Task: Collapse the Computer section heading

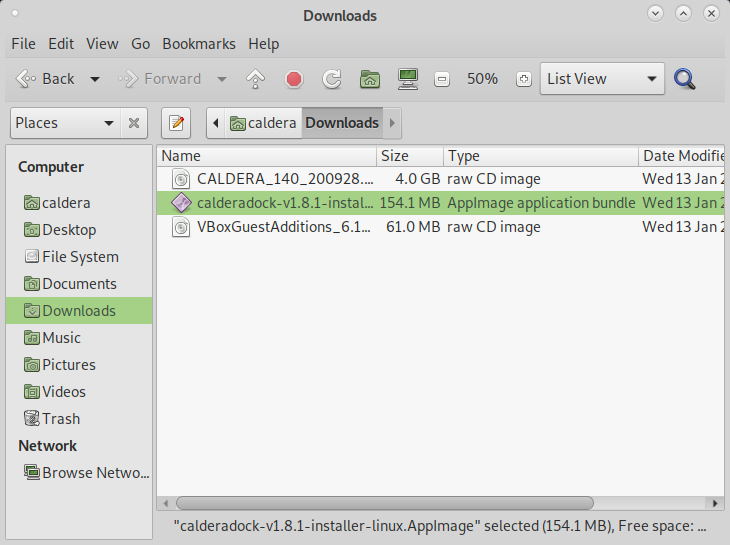Action: pyautogui.click(x=51, y=167)
